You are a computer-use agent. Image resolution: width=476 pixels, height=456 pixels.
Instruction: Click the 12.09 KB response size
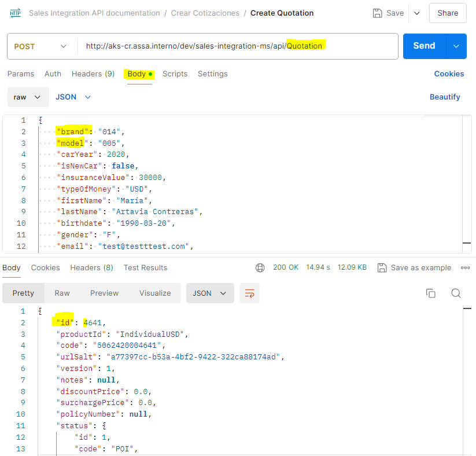352,267
